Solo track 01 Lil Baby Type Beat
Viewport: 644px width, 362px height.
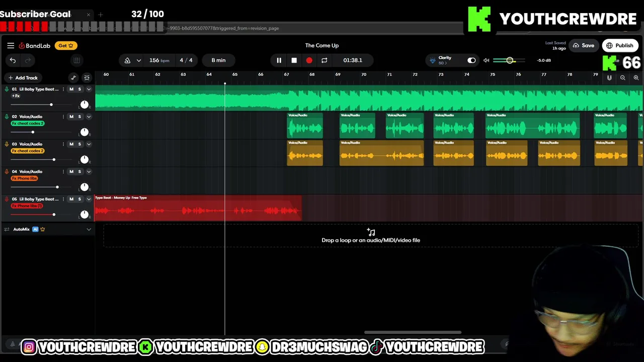[79, 89]
